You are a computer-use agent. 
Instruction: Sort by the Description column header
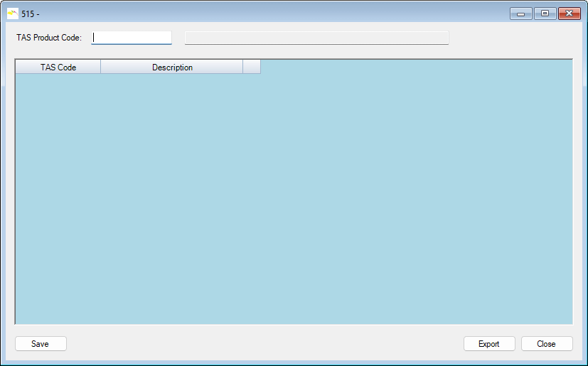tap(172, 68)
